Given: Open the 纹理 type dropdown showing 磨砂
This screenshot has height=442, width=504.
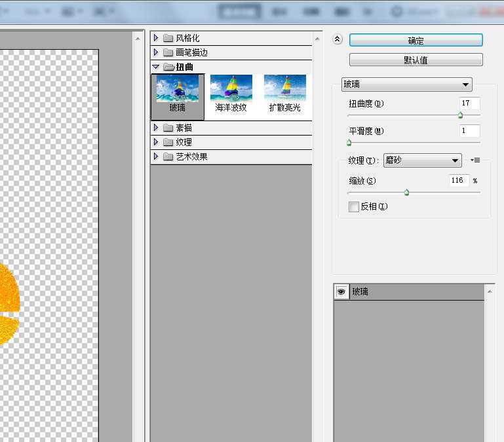Looking at the screenshot, I should [423, 161].
